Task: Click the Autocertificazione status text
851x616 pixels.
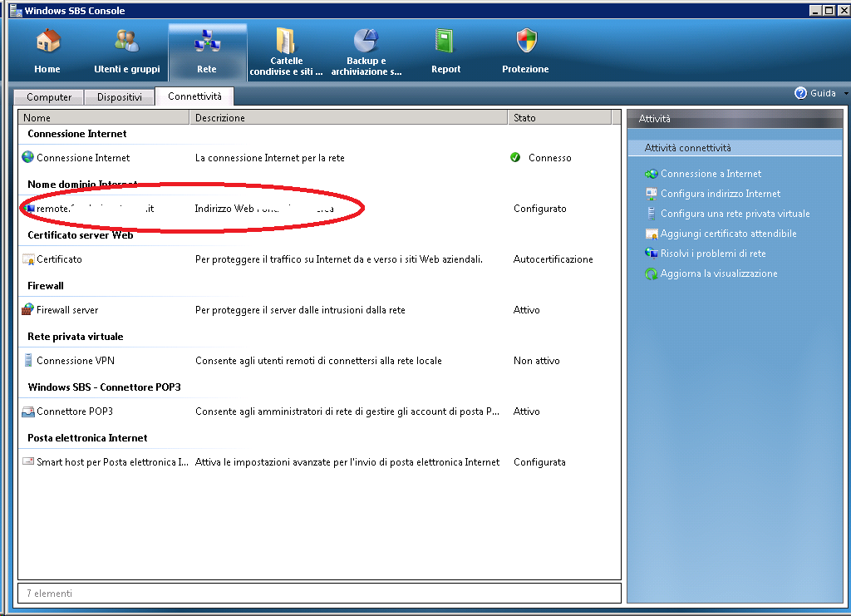Action: 553,259
